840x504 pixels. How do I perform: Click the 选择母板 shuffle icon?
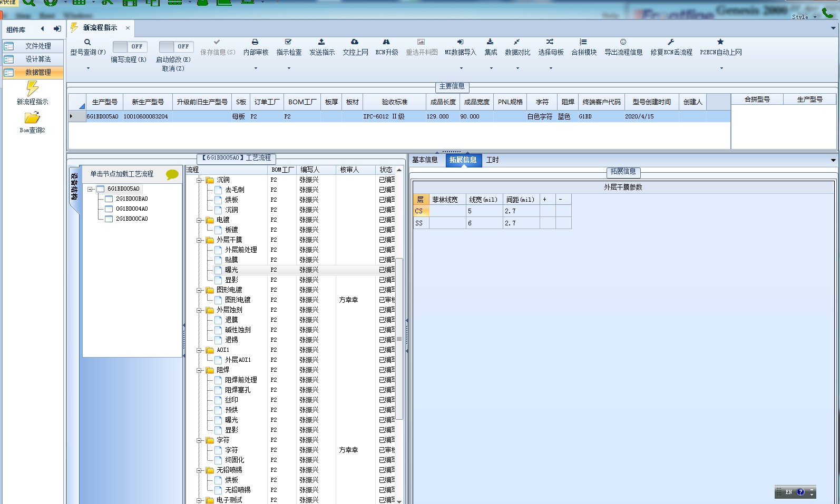point(550,42)
